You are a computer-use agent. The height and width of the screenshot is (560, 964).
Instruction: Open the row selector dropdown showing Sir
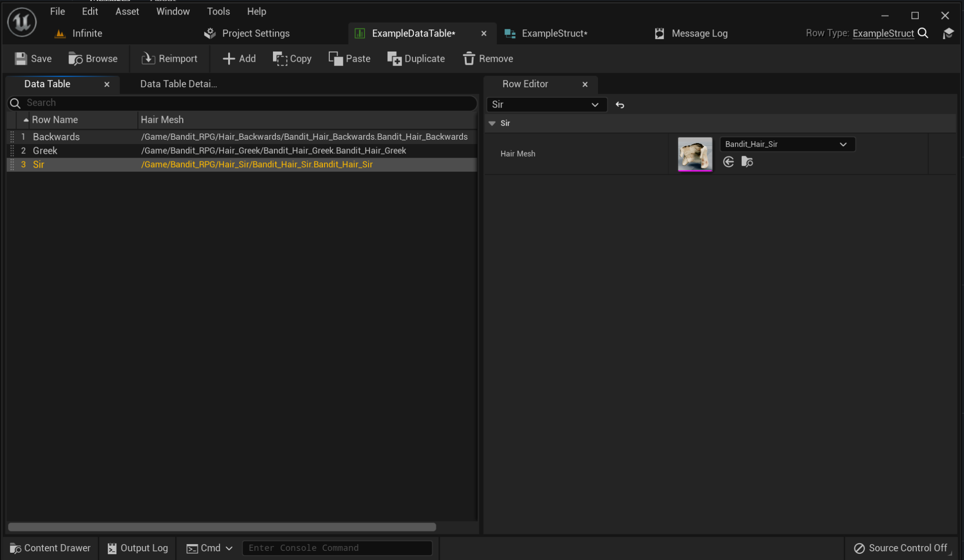tap(546, 105)
